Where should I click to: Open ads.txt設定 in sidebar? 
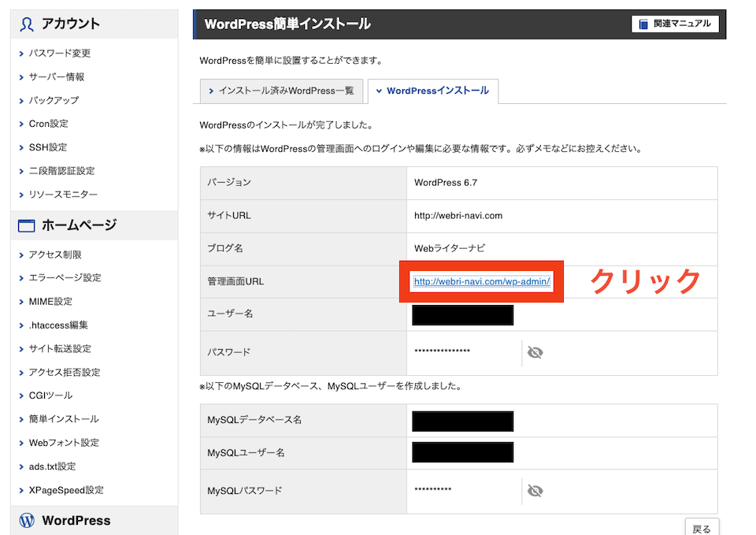coord(52,466)
